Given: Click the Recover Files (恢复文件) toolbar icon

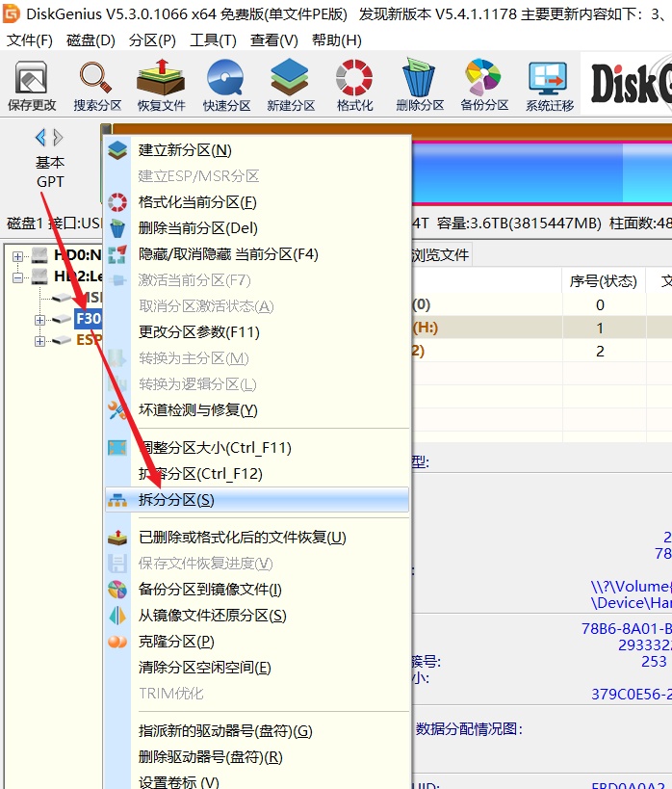Looking at the screenshot, I should [x=162, y=85].
